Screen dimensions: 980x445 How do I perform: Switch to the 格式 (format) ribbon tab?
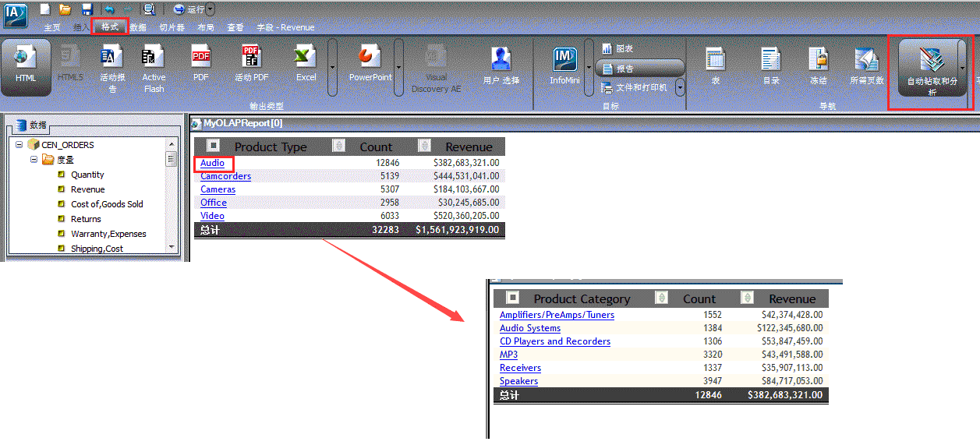pyautogui.click(x=110, y=27)
